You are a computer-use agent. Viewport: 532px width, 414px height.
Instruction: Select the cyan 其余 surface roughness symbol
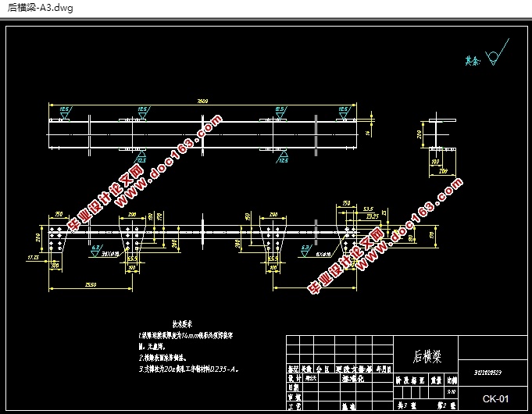click(x=484, y=58)
